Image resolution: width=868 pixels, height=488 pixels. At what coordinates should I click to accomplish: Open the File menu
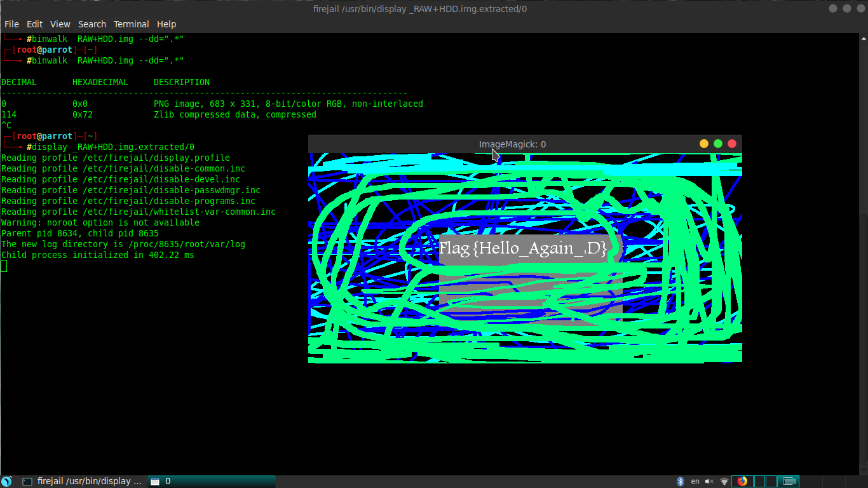point(11,24)
